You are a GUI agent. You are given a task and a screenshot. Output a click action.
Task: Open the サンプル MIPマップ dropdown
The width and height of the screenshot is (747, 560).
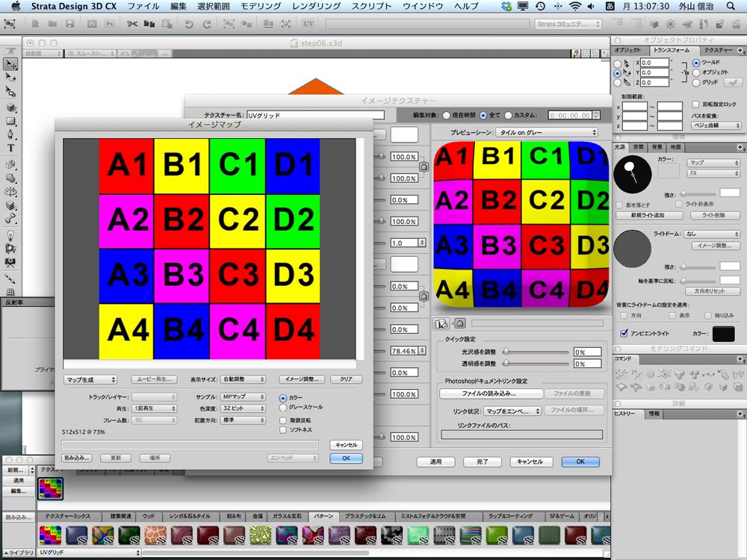[243, 396]
